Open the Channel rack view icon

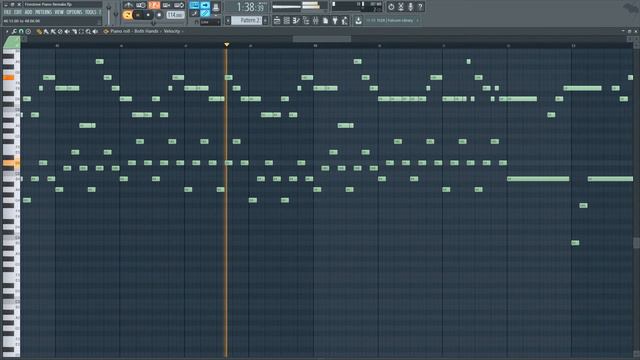point(287,20)
